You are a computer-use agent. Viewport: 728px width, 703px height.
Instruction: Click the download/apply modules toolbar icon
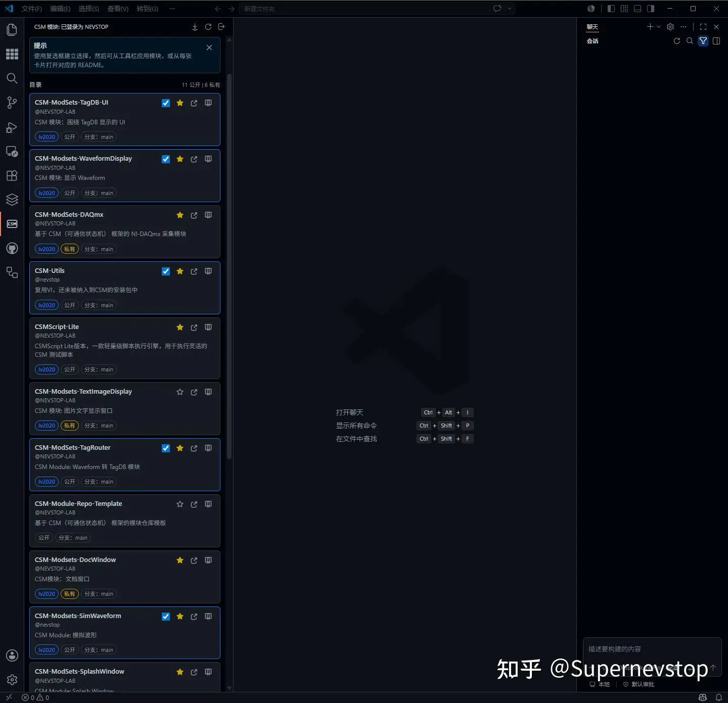pos(195,27)
